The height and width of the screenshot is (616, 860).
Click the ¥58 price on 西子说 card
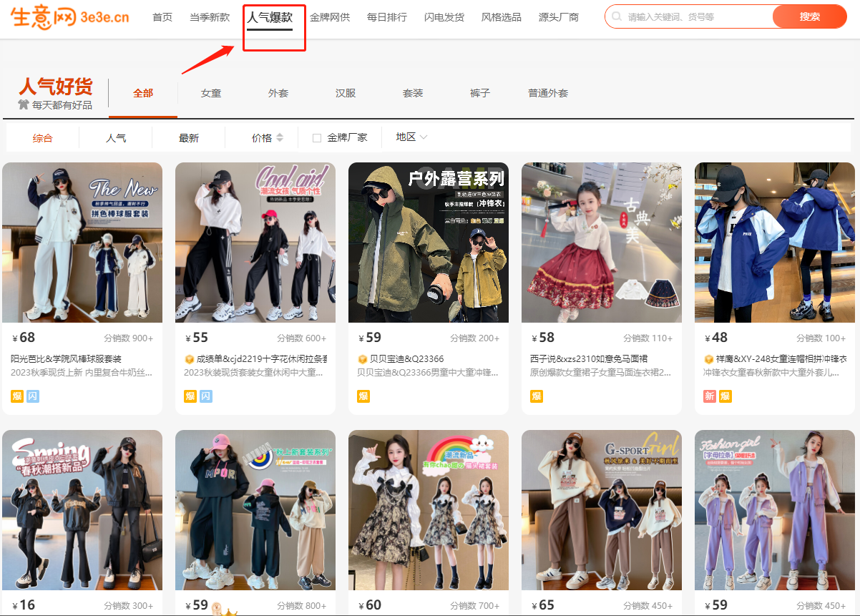tap(543, 338)
